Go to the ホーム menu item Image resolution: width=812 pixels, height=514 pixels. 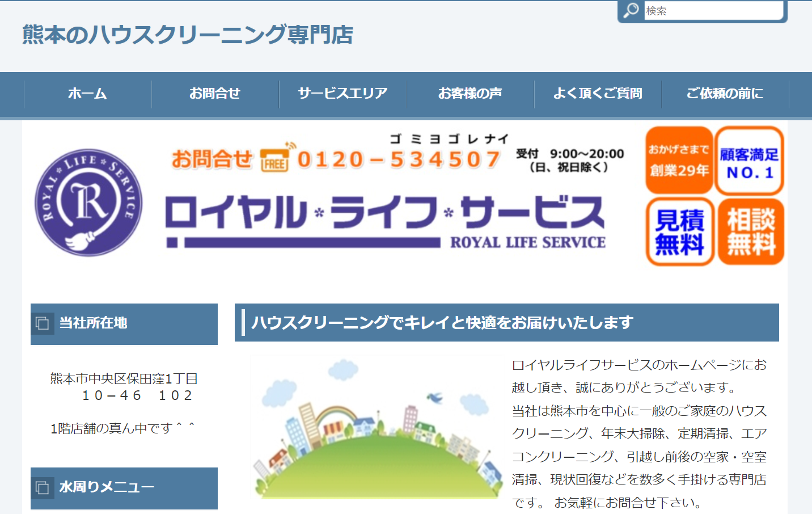tap(87, 94)
